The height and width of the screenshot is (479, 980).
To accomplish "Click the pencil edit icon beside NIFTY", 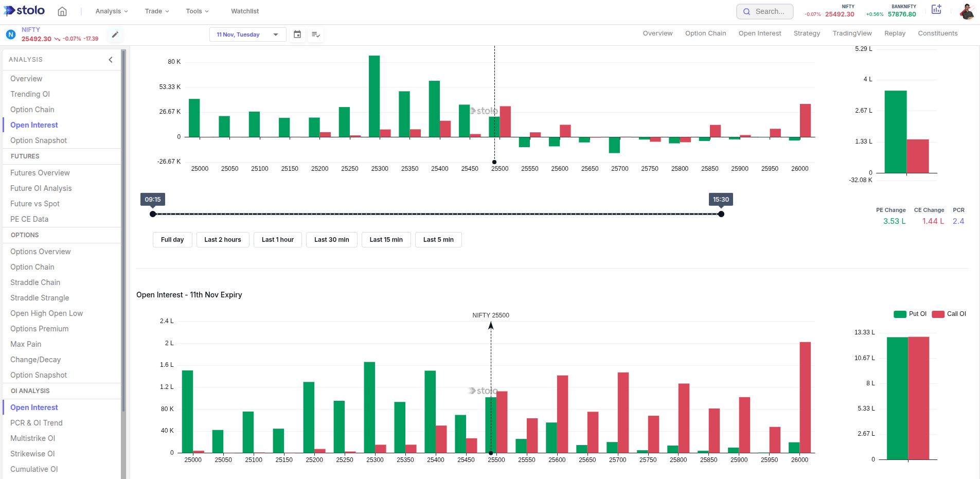I will tap(115, 34).
